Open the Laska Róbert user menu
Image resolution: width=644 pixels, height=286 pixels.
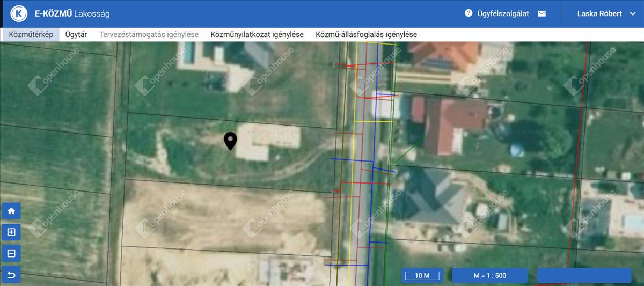click(x=598, y=13)
